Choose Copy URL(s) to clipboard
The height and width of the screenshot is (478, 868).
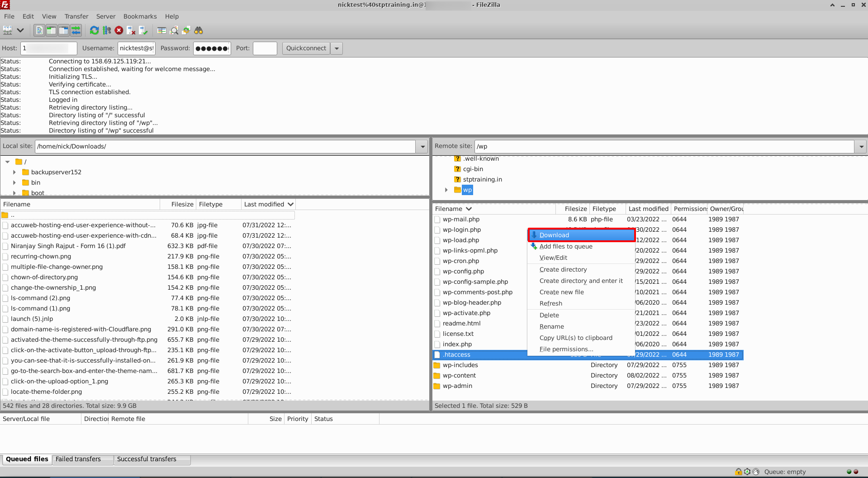[x=582, y=338]
